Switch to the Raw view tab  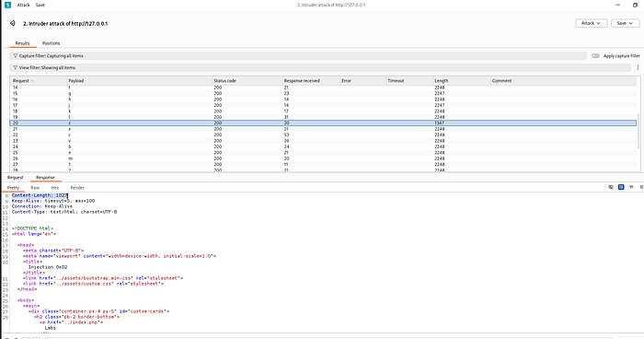pyautogui.click(x=35, y=188)
